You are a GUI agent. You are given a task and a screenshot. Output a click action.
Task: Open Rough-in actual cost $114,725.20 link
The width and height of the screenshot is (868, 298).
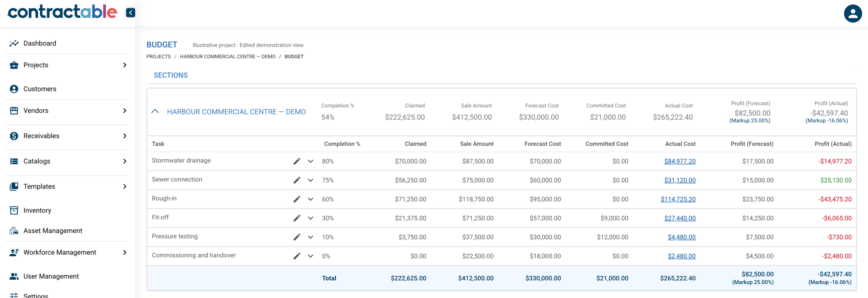pos(678,199)
